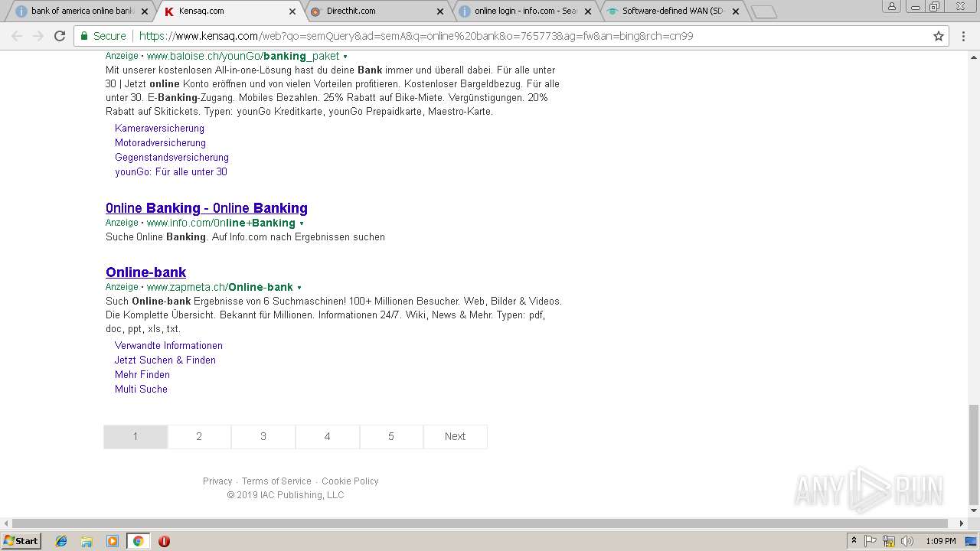Click the www.zapmeta.ch/Online-bank URL
Screen dimensions: 980x551
(220, 288)
